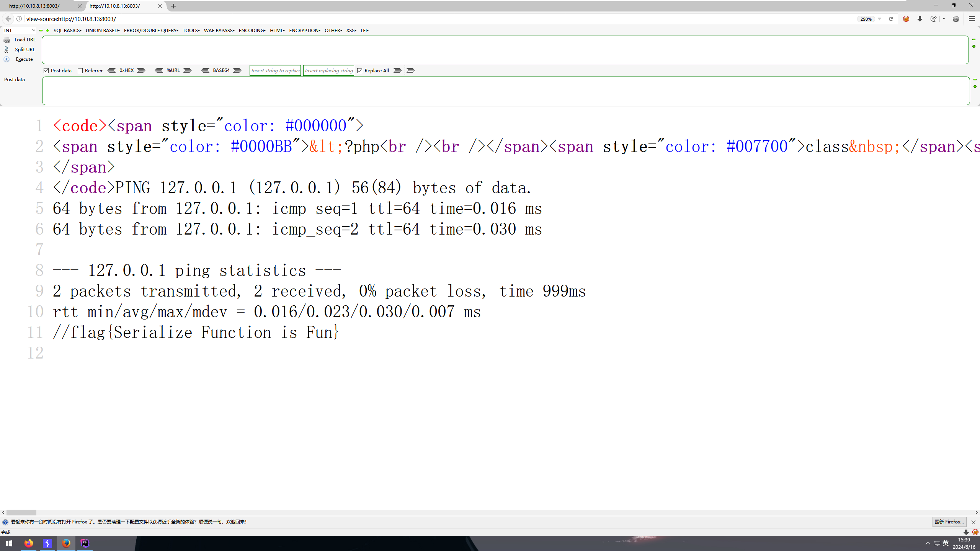Expand the TOOLS menu
Image resolution: width=980 pixels, height=551 pixels.
pyautogui.click(x=191, y=31)
